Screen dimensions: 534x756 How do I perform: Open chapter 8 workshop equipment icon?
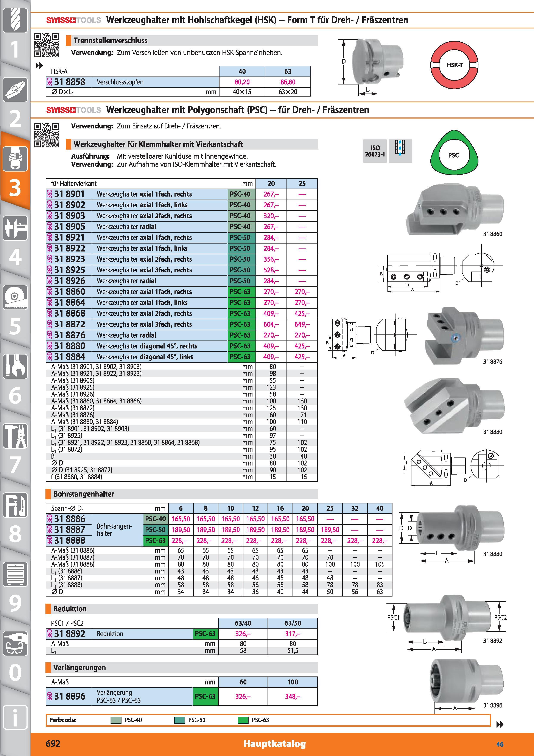pos(15,505)
